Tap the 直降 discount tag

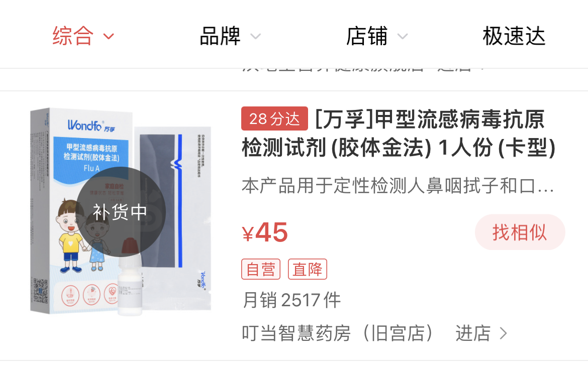[x=308, y=269]
